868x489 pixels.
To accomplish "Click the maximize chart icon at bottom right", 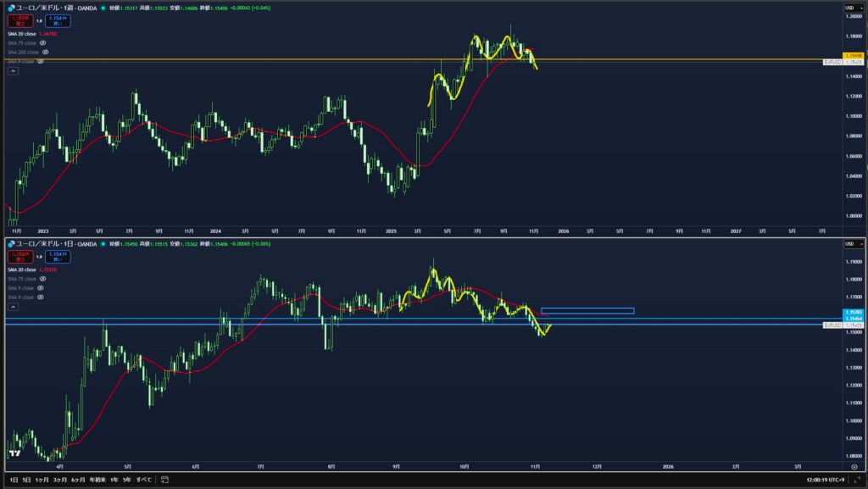I will coord(859,480).
